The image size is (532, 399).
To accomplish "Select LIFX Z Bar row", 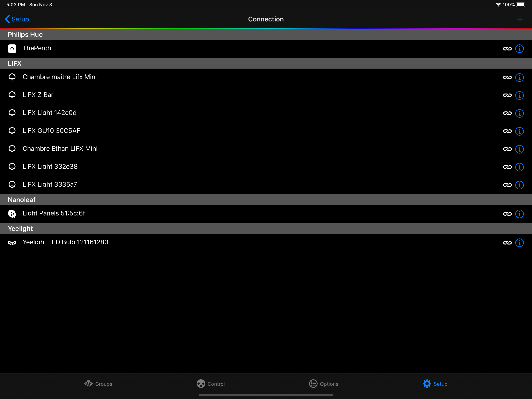I will point(266,95).
